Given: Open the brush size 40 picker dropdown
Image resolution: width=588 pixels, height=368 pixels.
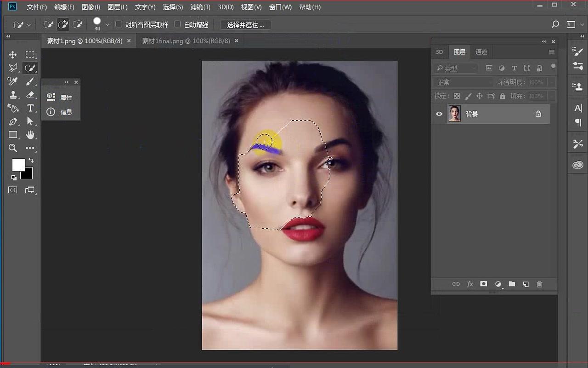Looking at the screenshot, I should point(107,24).
